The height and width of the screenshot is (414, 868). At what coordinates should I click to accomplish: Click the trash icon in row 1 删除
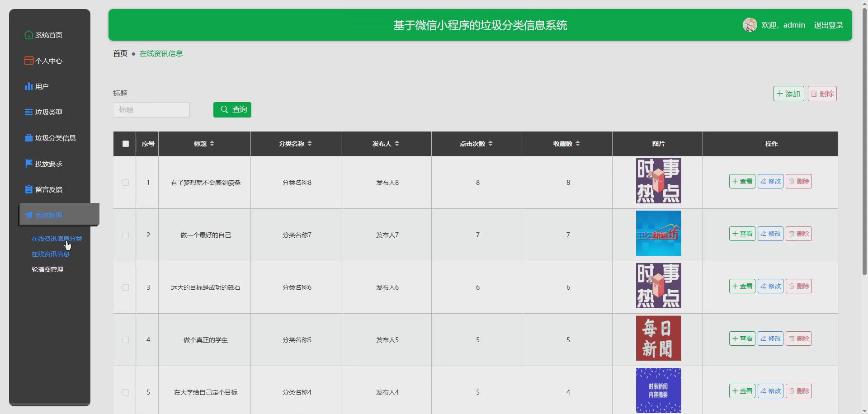click(x=792, y=181)
